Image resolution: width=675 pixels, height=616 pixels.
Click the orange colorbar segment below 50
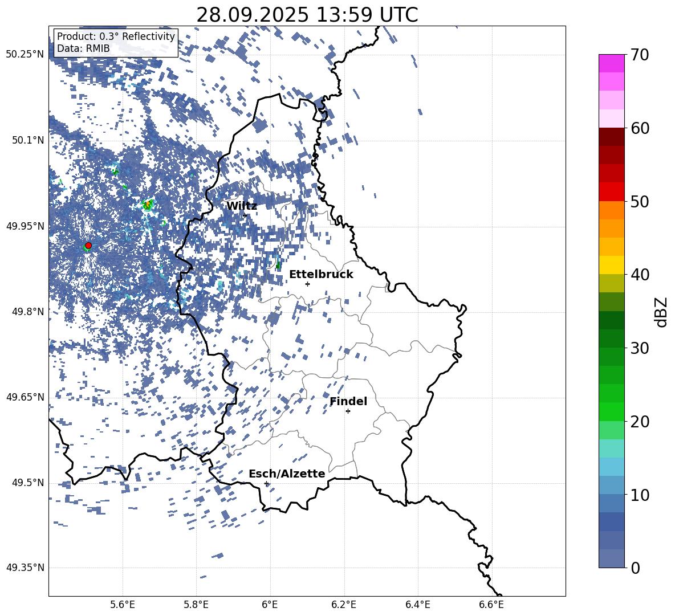coord(611,210)
